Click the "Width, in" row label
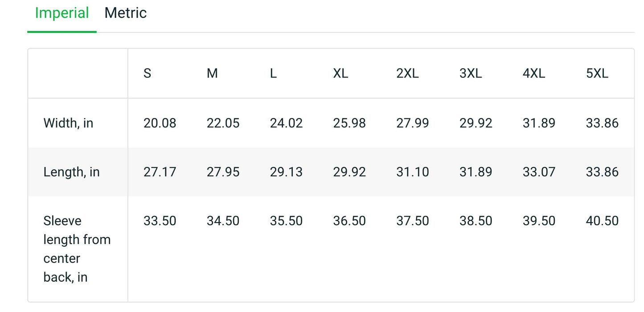Screen dimensions: 644x312 [x=68, y=123]
